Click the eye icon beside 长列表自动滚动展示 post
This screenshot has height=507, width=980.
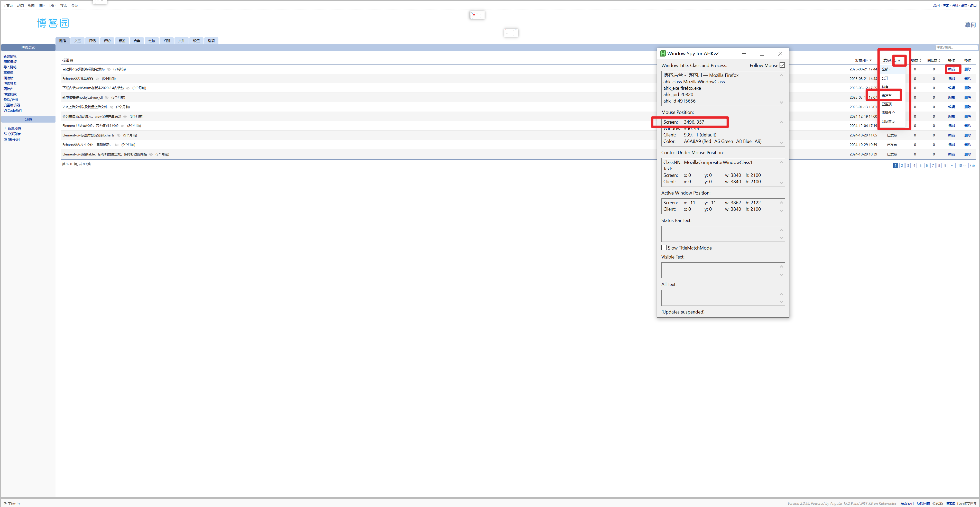click(125, 117)
